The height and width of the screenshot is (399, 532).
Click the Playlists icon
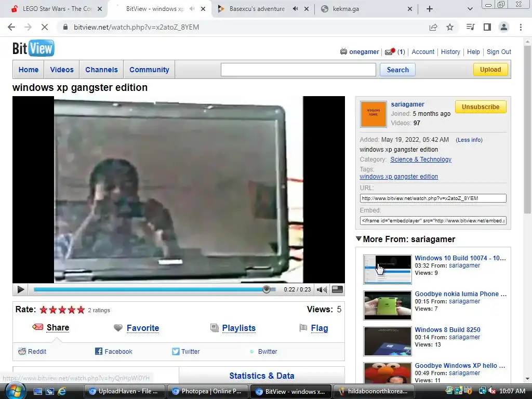click(x=215, y=328)
